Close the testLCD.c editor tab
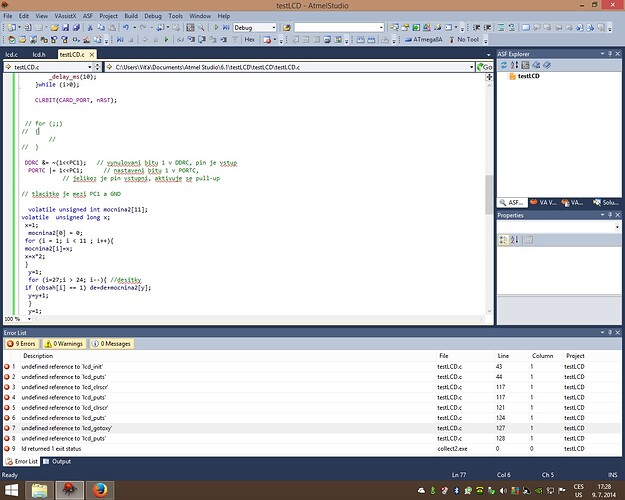 pyautogui.click(x=92, y=55)
